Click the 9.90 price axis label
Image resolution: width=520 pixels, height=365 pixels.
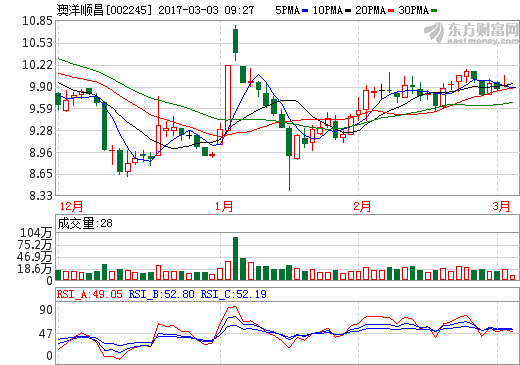click(41, 87)
